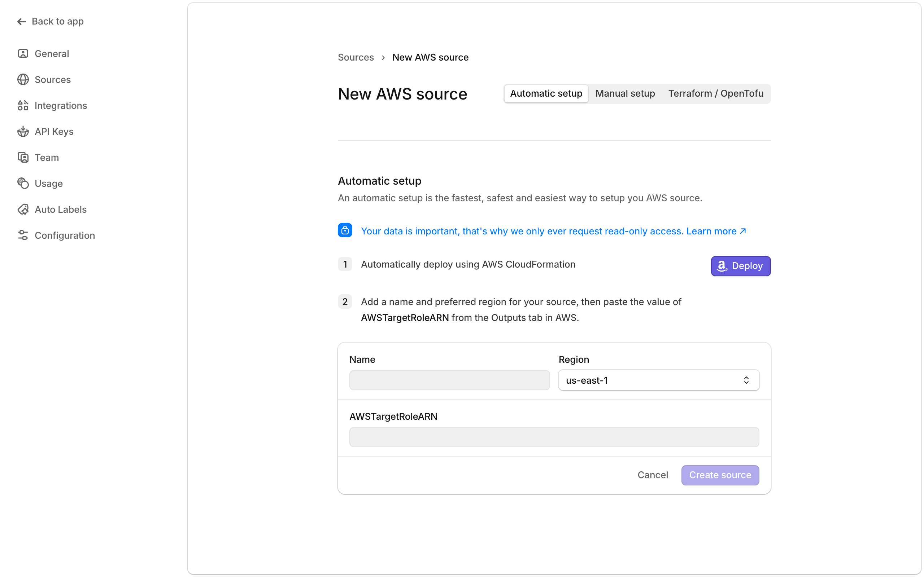Select the Automatic setup tab

tap(546, 93)
